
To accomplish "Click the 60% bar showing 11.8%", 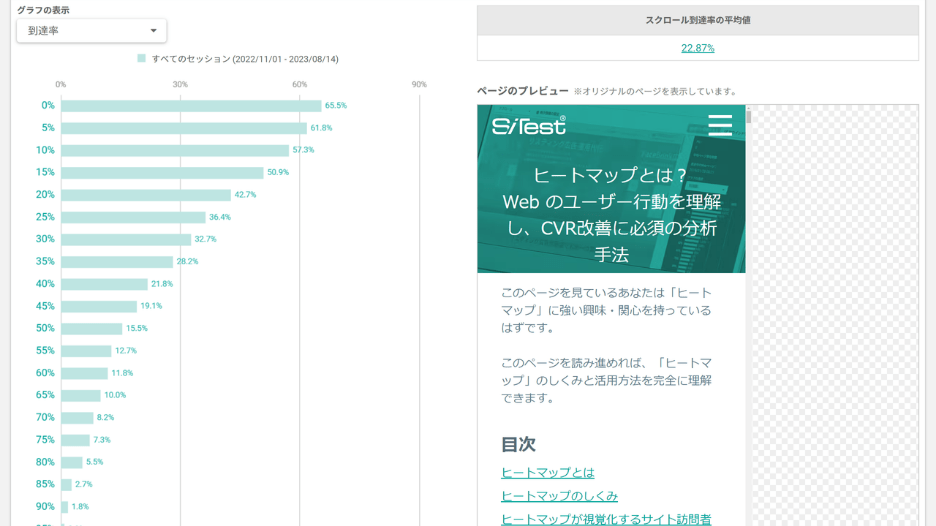I will pos(84,373).
